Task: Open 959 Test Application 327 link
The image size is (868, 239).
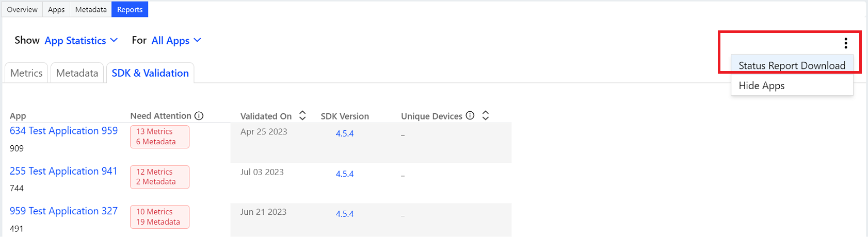Action: pyautogui.click(x=63, y=211)
